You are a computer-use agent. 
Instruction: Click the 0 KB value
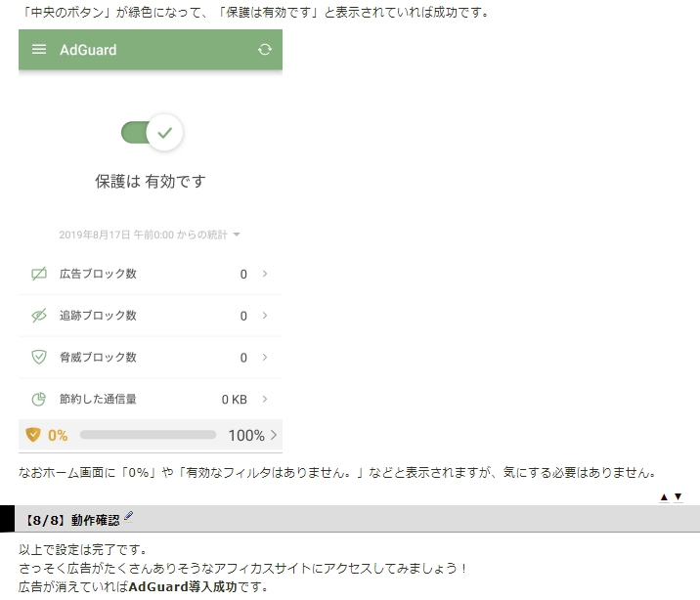click(x=235, y=400)
